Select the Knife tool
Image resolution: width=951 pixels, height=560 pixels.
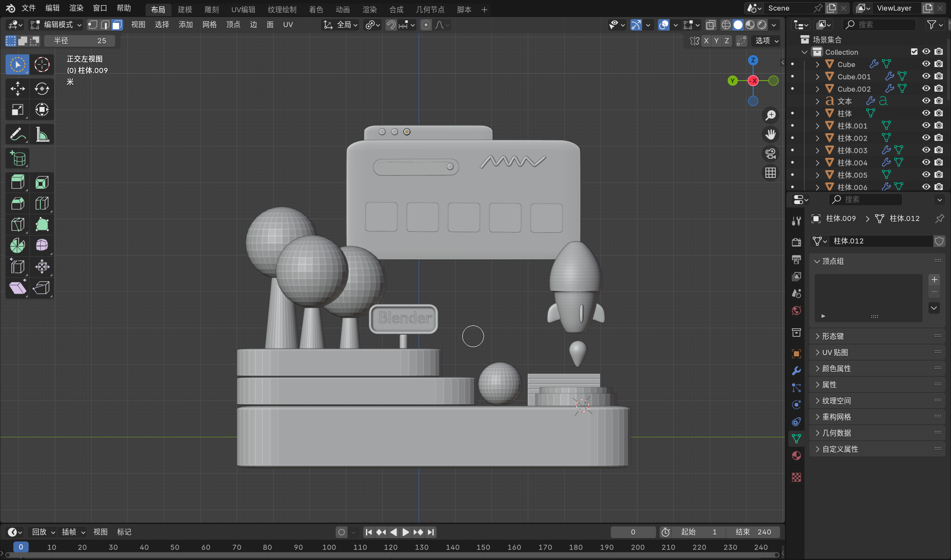pos(17,224)
